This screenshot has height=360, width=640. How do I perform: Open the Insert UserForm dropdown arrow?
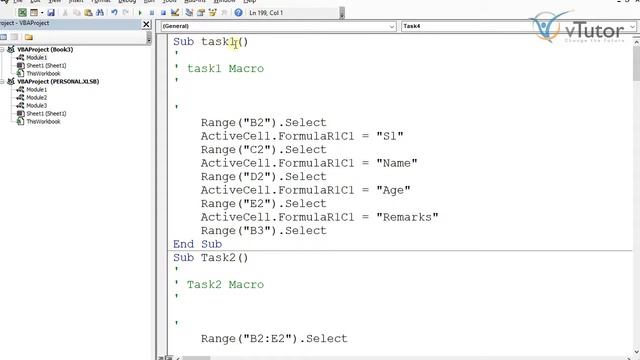pyautogui.click(x=42, y=13)
